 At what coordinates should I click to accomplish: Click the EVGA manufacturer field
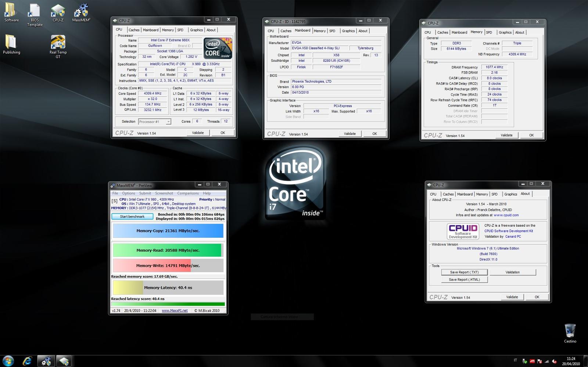[336, 43]
